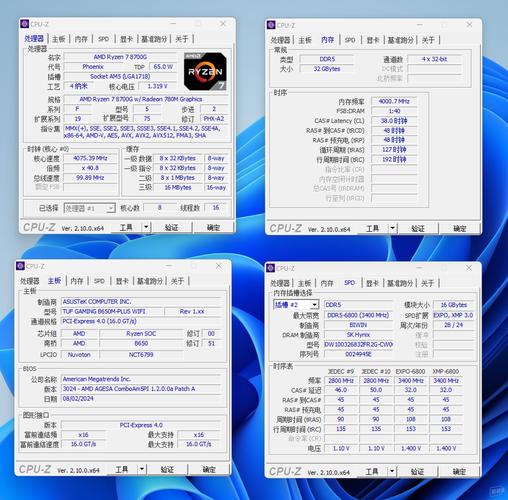
Task: Open 处理器 tab in the SPD window
Action: click(280, 283)
